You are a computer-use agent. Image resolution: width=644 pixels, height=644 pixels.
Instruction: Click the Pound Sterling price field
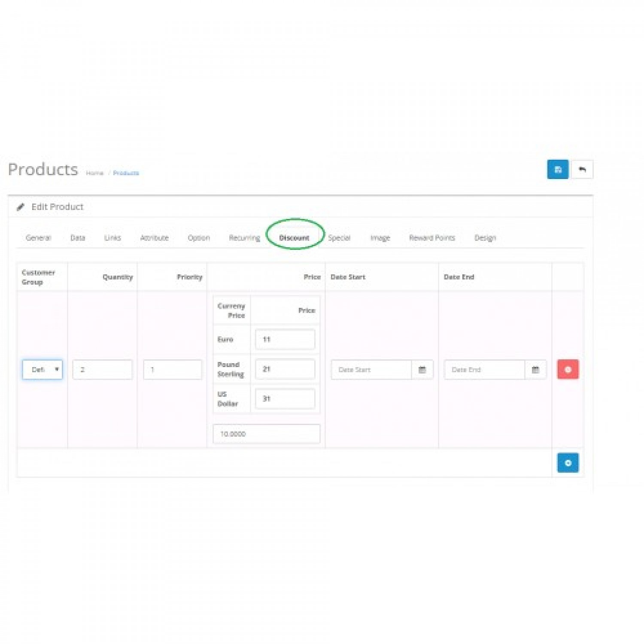click(285, 369)
